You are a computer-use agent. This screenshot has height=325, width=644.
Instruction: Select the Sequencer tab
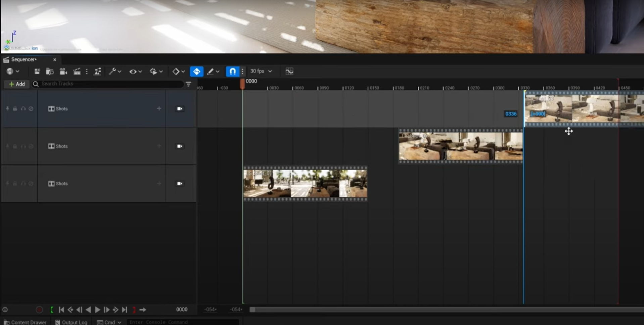coord(24,59)
